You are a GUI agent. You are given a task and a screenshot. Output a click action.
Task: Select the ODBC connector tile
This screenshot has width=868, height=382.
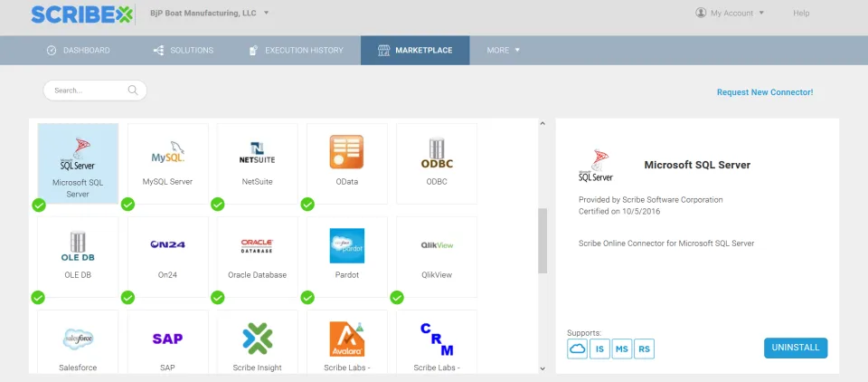pos(437,164)
